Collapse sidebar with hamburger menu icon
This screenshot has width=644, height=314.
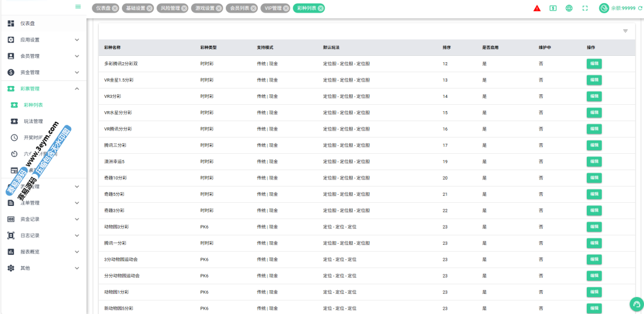pos(78,6)
